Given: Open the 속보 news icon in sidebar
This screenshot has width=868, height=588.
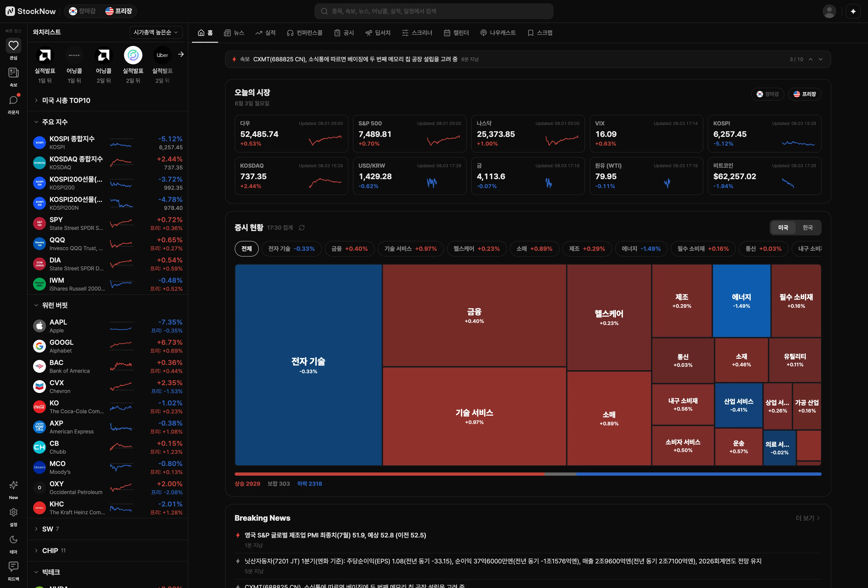Looking at the screenshot, I should click(x=14, y=73).
